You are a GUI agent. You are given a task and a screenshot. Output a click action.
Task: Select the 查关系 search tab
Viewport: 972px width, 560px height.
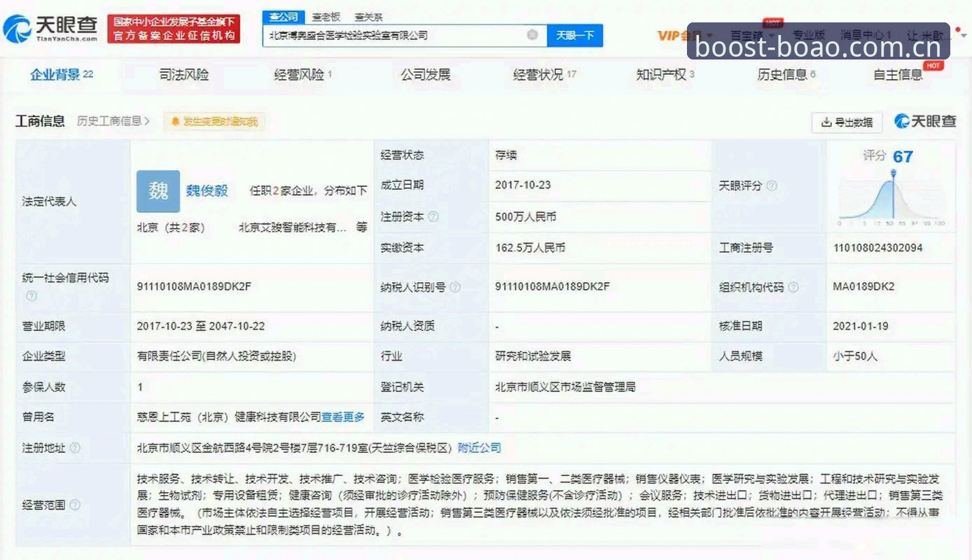tap(369, 17)
